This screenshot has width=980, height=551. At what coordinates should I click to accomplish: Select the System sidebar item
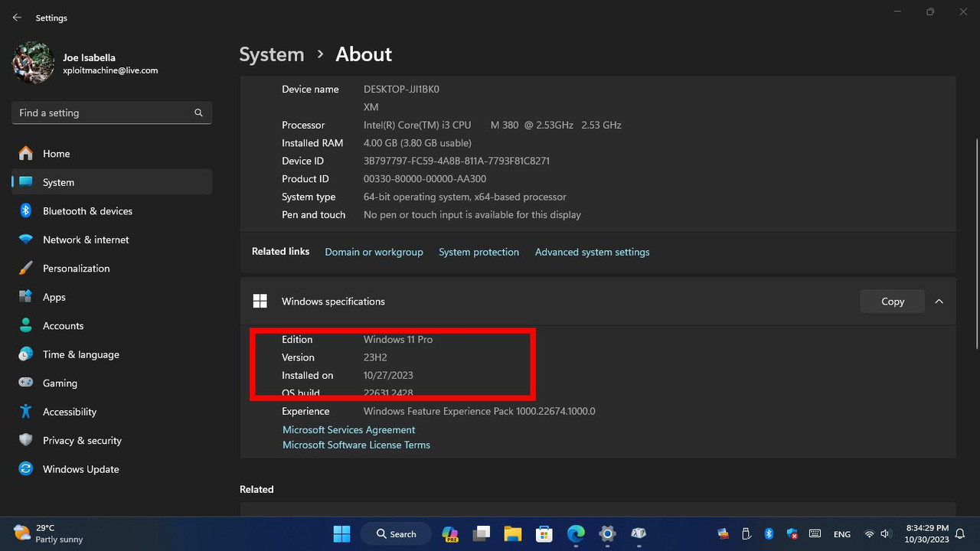click(x=112, y=182)
